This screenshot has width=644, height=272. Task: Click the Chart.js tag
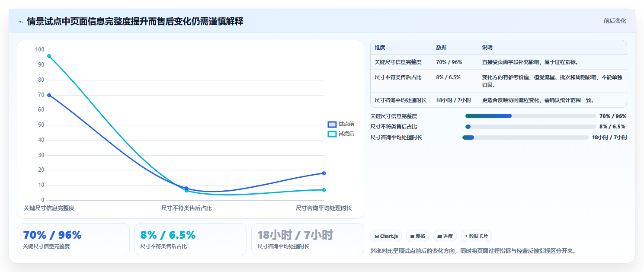point(386,236)
